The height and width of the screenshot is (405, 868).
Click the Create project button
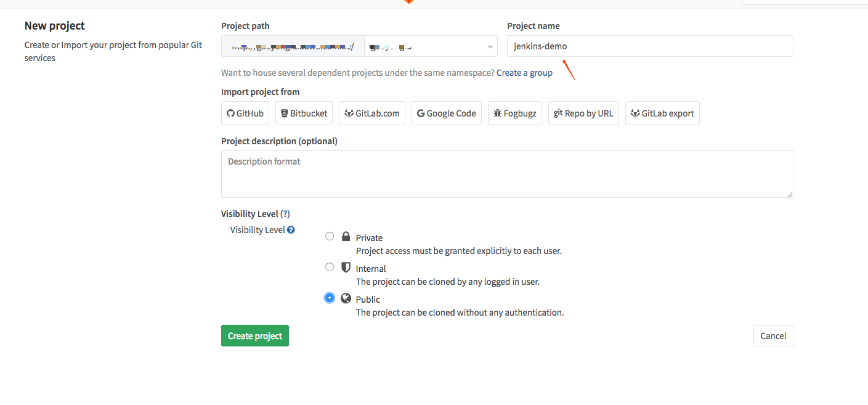(x=255, y=336)
